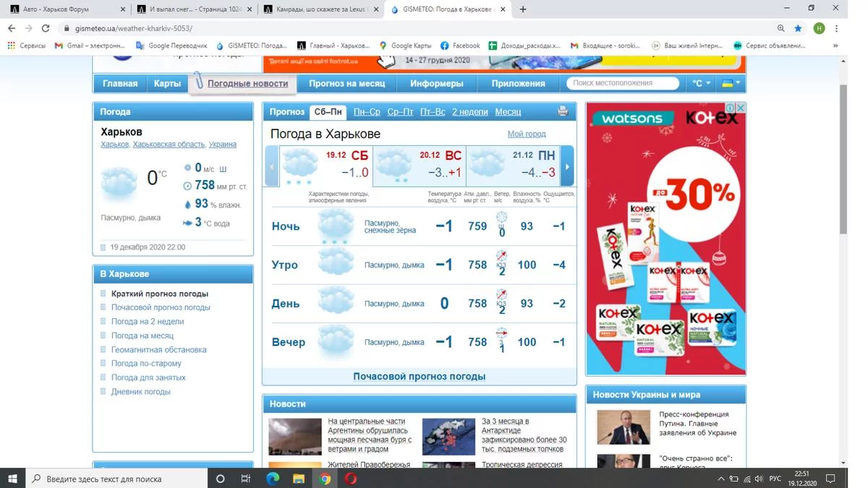
Task: Open the Google Переводчик bookmark
Action: tap(171, 46)
